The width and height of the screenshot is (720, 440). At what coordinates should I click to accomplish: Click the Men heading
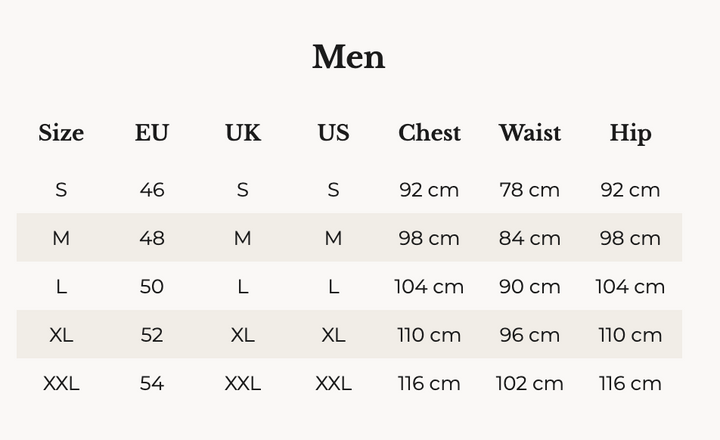(x=348, y=57)
